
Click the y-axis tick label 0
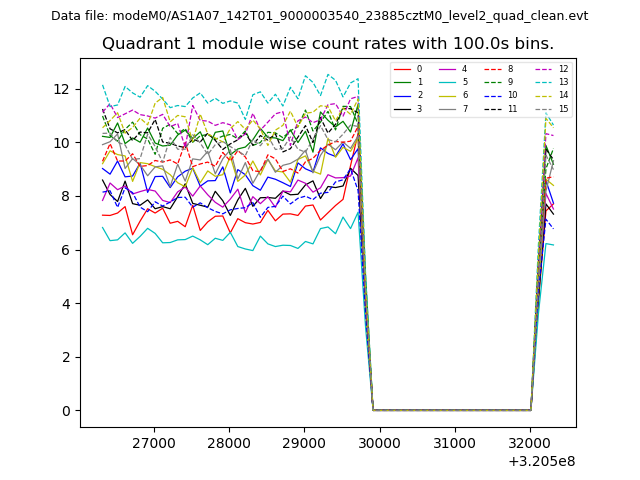(65, 411)
